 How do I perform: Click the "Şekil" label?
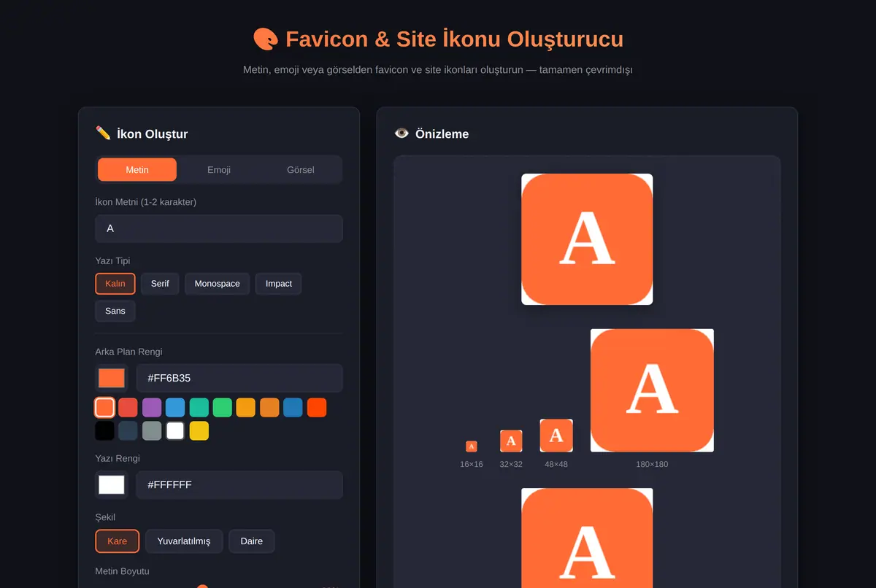pyautogui.click(x=105, y=517)
